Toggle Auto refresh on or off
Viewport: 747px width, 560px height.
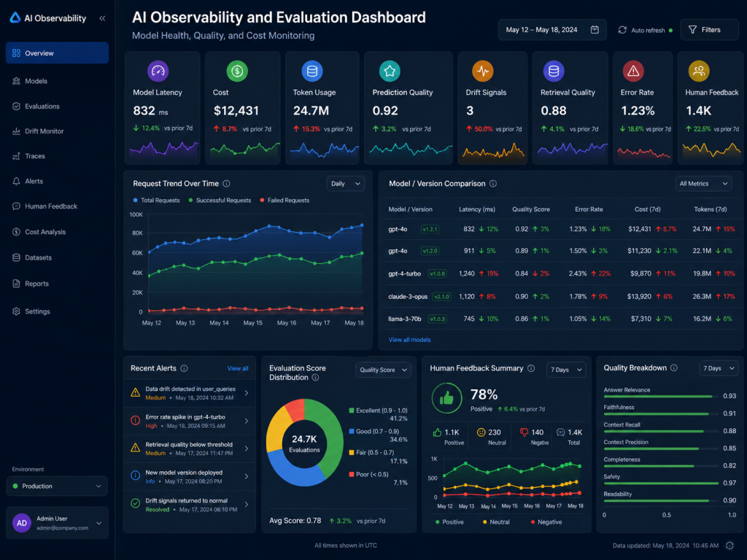(645, 29)
